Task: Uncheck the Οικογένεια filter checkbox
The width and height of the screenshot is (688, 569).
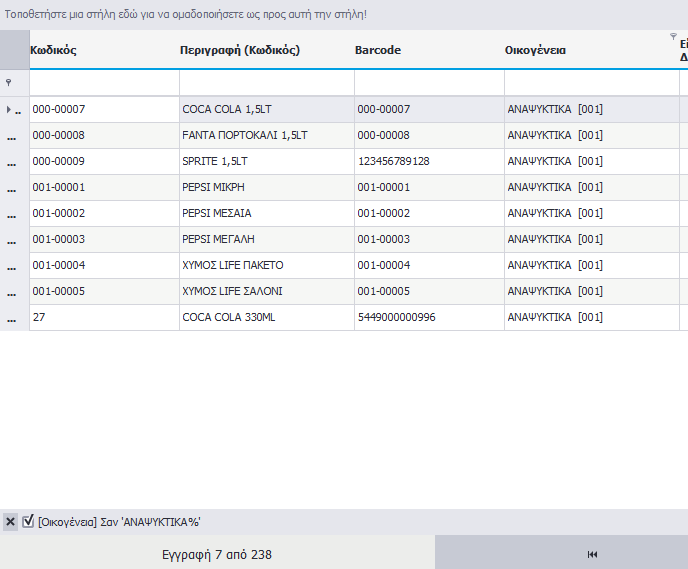Action: click(28, 521)
